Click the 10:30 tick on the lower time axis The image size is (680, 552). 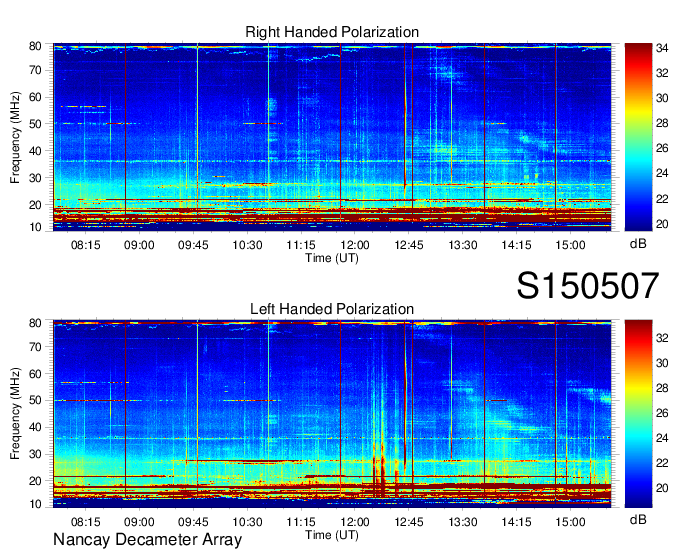pos(247,522)
